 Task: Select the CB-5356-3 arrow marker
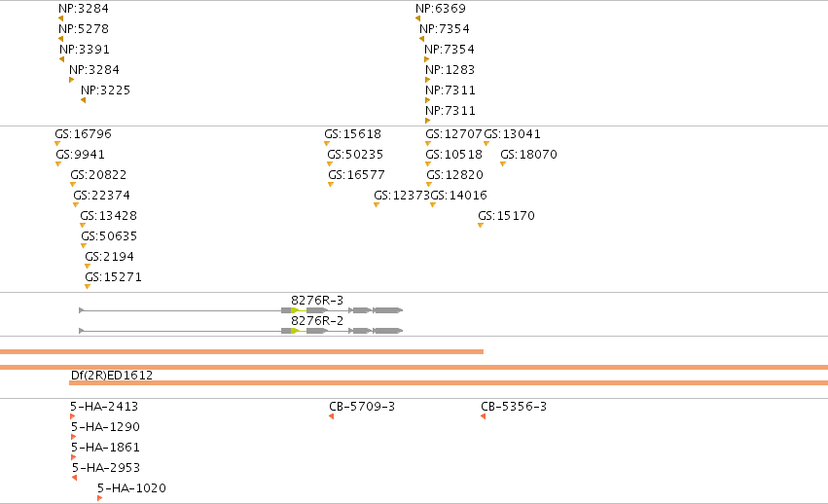point(483,416)
